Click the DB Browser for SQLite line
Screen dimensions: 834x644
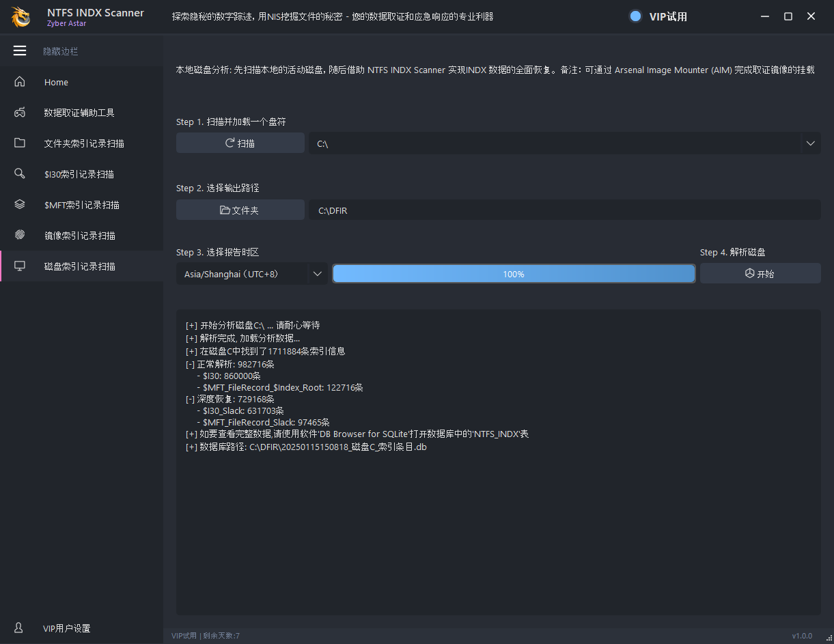357,434
